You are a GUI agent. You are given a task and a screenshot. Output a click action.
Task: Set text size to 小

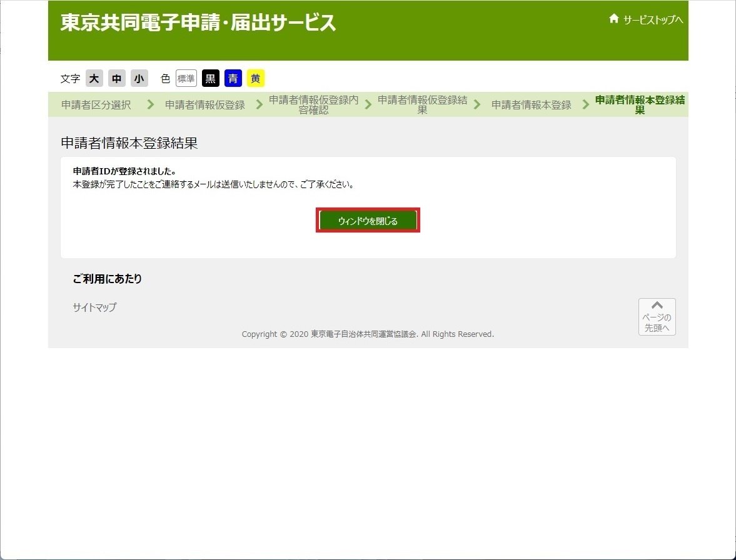click(x=139, y=78)
